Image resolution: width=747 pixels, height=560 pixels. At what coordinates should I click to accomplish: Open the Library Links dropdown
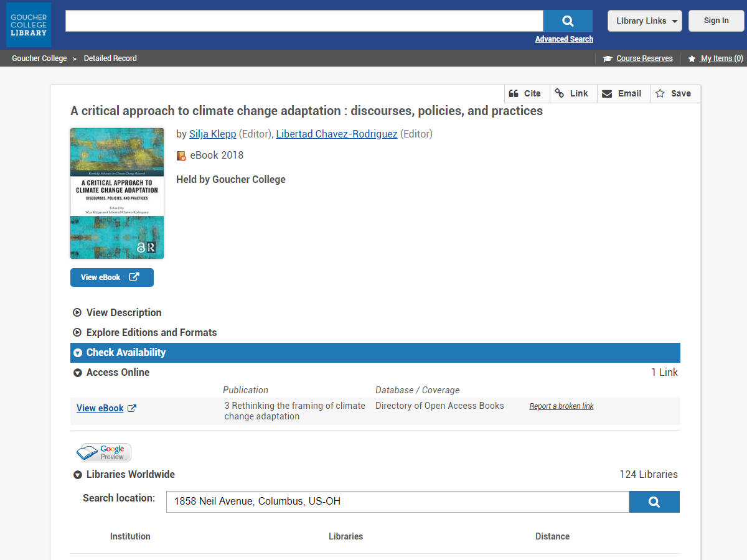[644, 21]
